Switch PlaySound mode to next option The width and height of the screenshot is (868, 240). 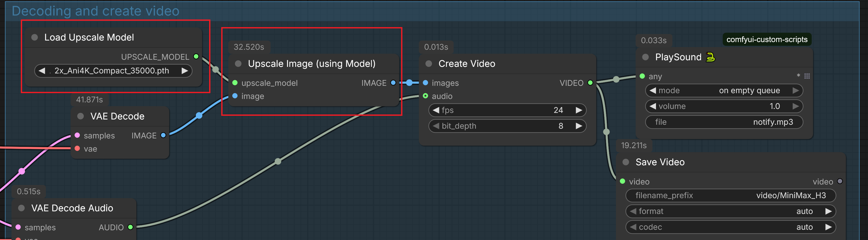point(796,91)
